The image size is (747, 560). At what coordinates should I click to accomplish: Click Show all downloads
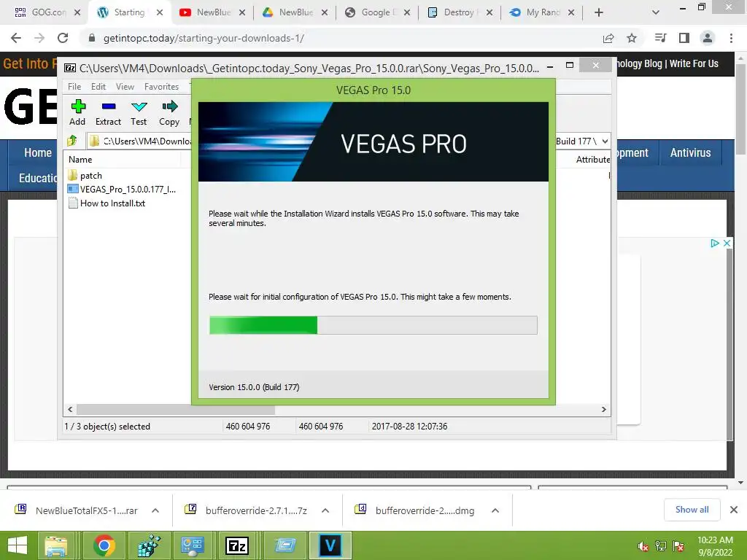[x=692, y=510]
